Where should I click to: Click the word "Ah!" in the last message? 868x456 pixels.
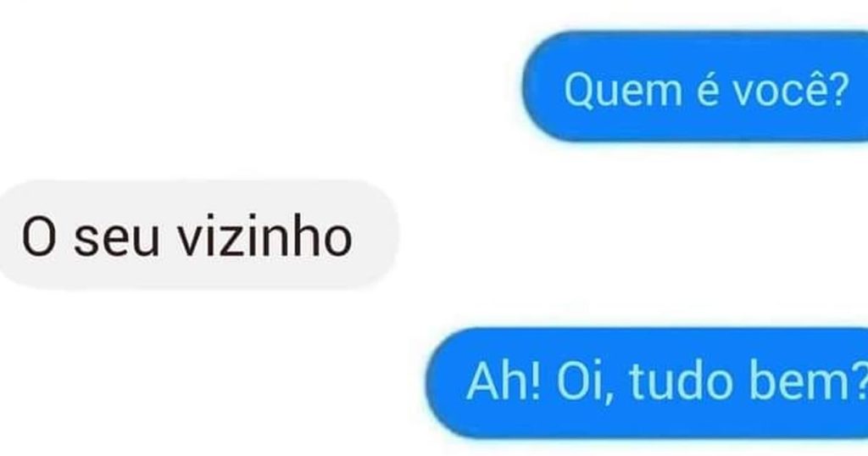click(x=504, y=381)
